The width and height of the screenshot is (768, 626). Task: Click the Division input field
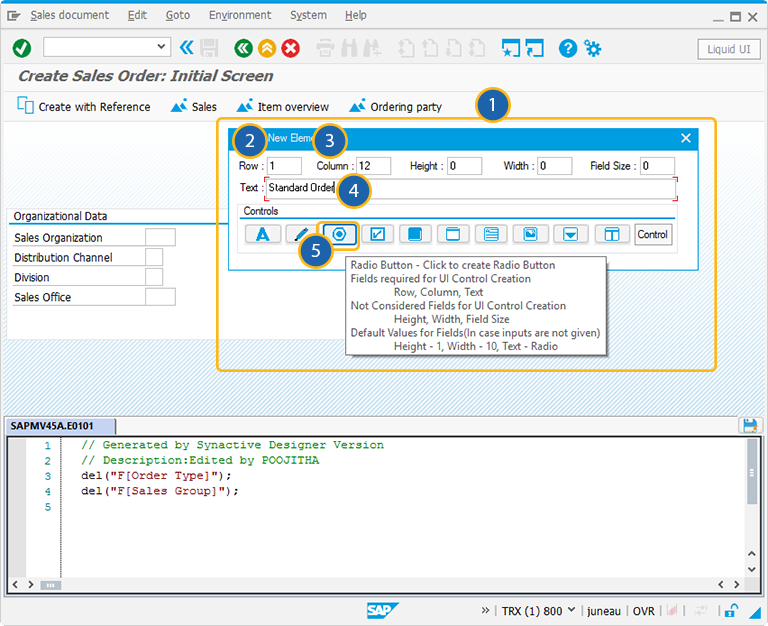click(x=154, y=277)
